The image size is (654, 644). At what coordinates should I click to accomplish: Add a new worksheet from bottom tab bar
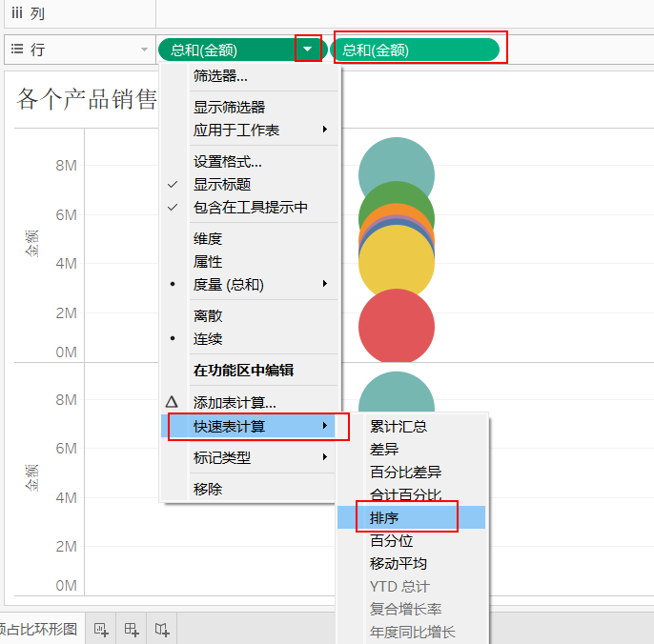pyautogui.click(x=100, y=629)
